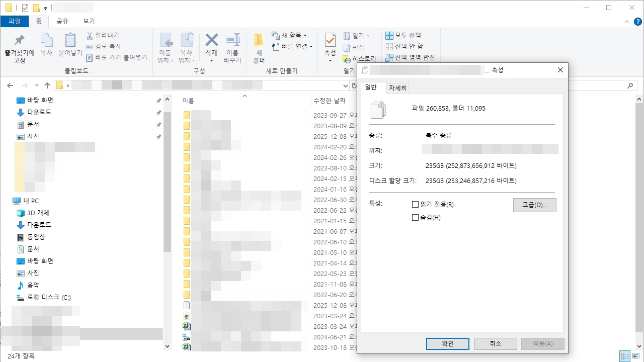Open the 새 항목 dropdown
644x362 pixels.
[289, 35]
